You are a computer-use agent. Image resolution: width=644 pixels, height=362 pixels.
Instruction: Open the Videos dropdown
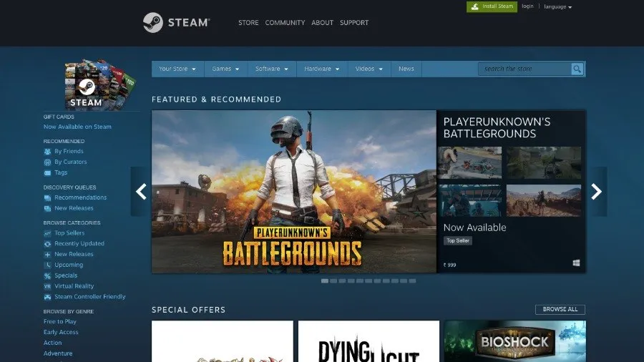click(369, 69)
